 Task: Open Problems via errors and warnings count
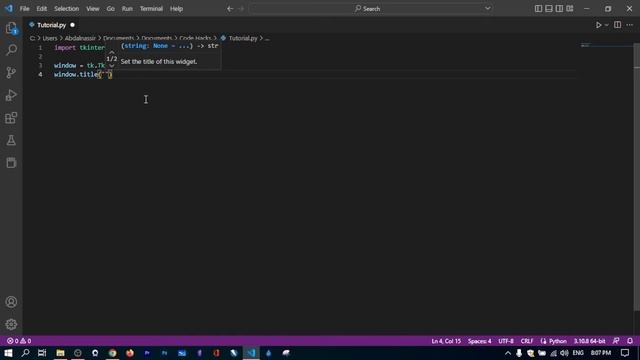coord(19,341)
